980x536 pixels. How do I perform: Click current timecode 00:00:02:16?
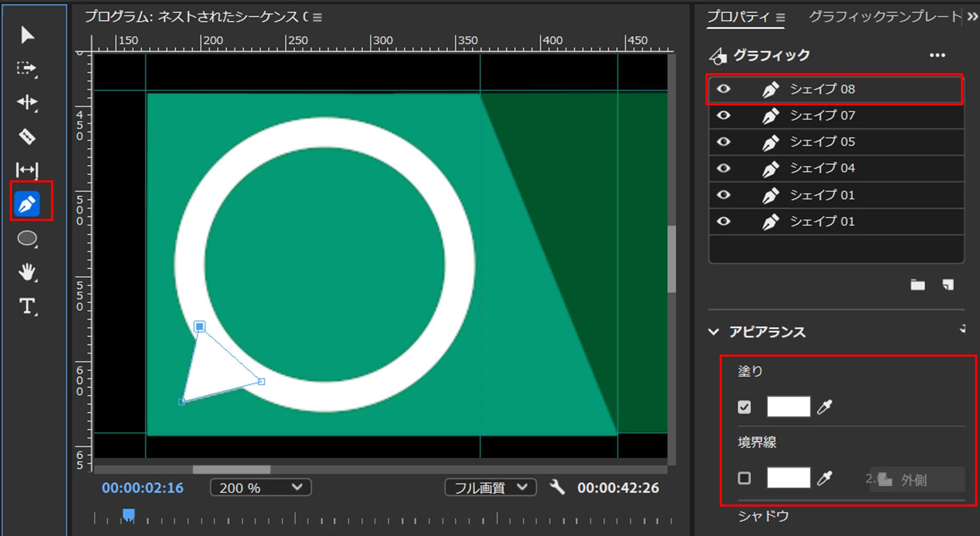143,488
